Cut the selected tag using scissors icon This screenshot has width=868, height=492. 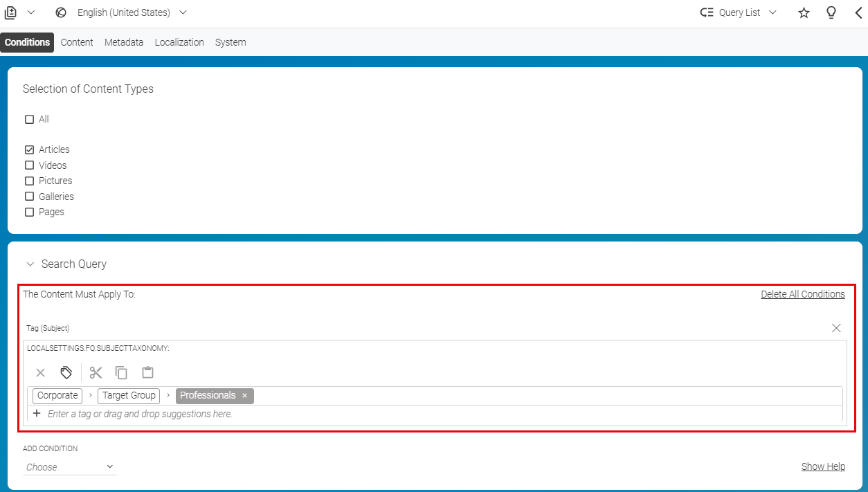click(96, 372)
